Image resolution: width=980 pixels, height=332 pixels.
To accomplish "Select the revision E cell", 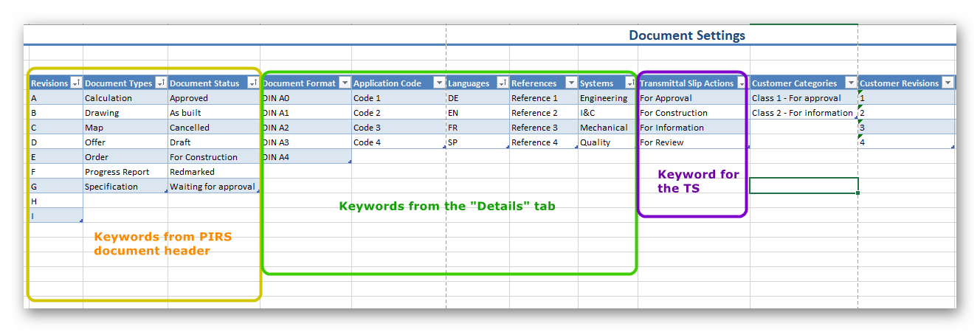I will click(56, 157).
